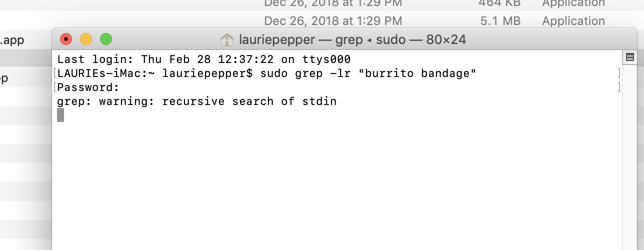Click the grep recursive search warning text
The height and width of the screenshot is (250, 644).
pos(197,101)
